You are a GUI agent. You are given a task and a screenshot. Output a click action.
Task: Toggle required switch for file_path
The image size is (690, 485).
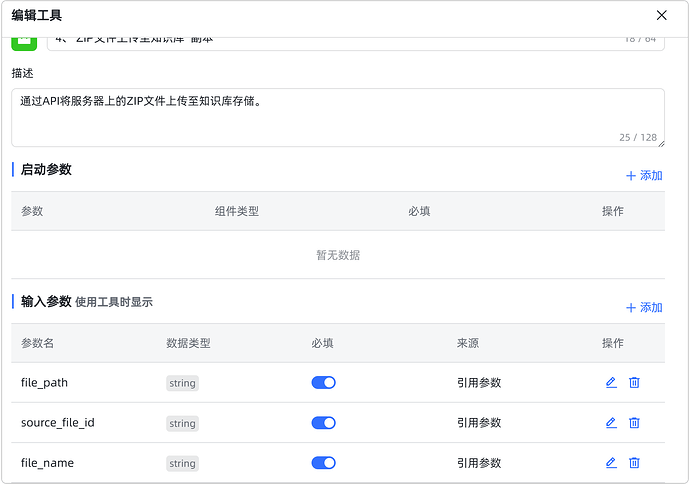tap(323, 383)
